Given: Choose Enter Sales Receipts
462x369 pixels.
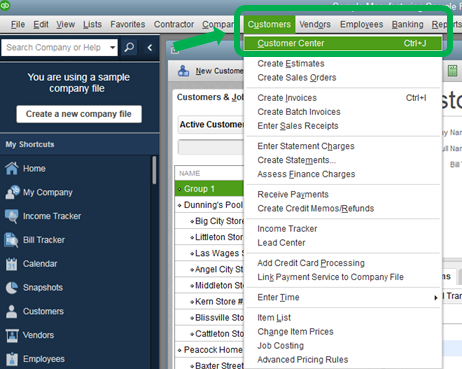Looking at the screenshot, I should tap(298, 126).
